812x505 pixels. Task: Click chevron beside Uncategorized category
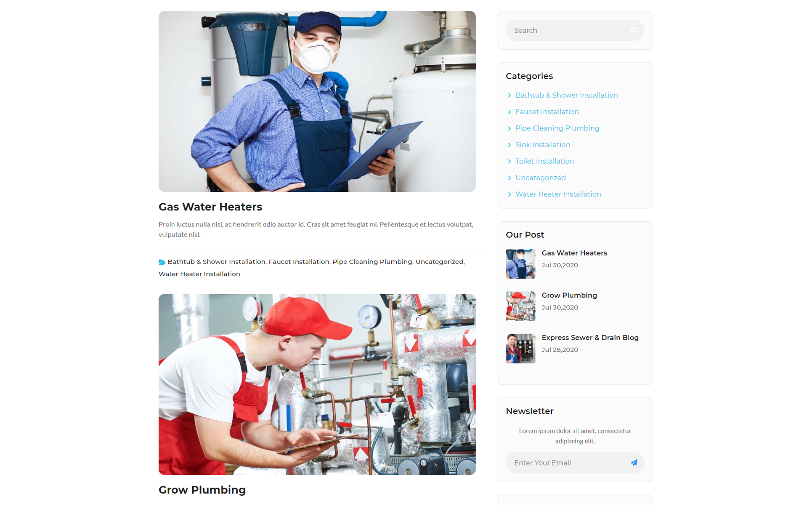[509, 178]
